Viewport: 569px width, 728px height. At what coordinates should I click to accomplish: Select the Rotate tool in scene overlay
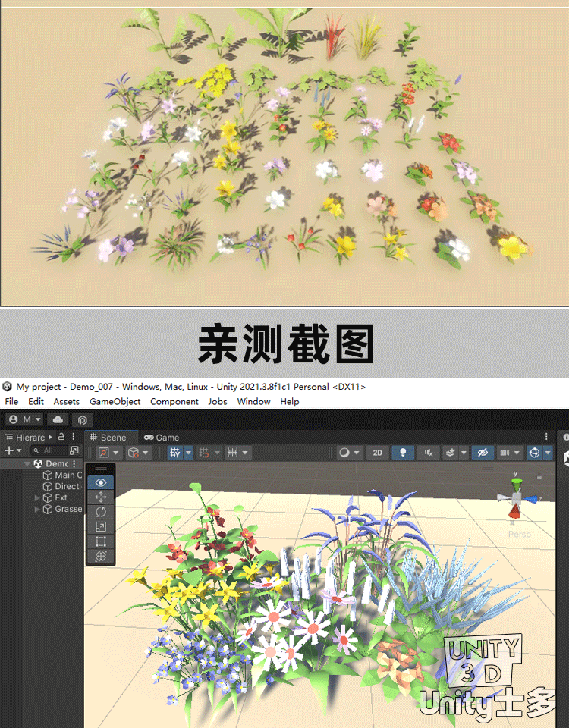pyautogui.click(x=101, y=512)
